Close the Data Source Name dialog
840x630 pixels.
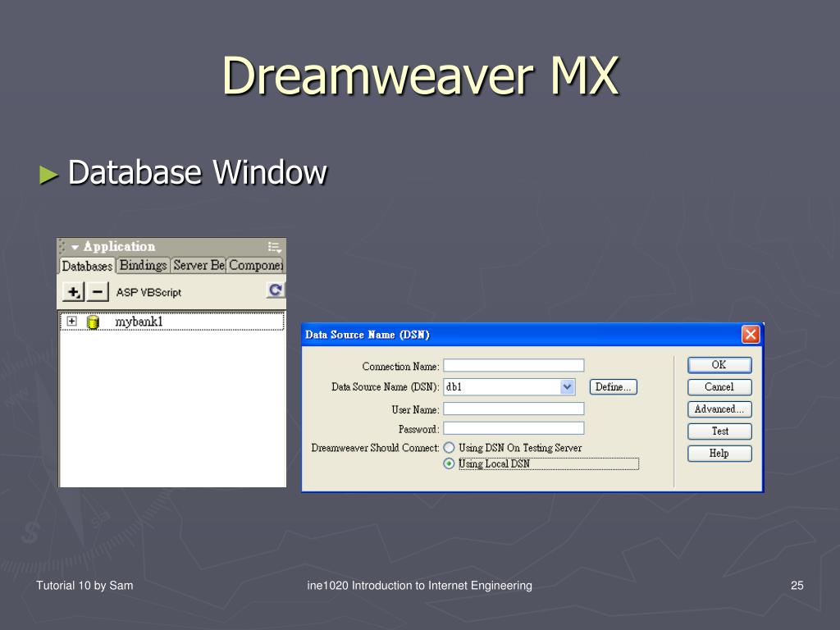pyautogui.click(x=751, y=335)
